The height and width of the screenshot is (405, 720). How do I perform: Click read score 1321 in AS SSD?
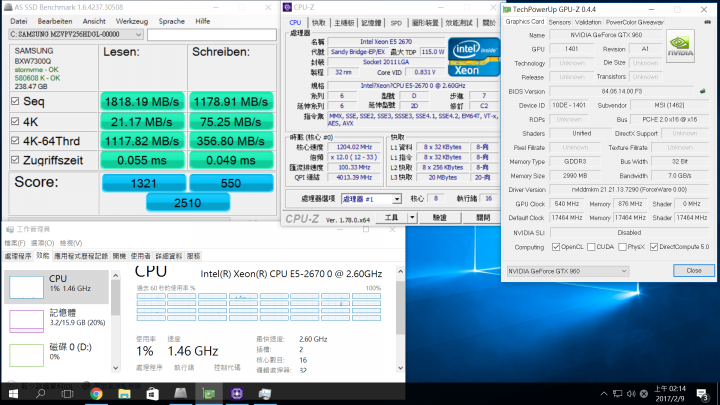144,183
